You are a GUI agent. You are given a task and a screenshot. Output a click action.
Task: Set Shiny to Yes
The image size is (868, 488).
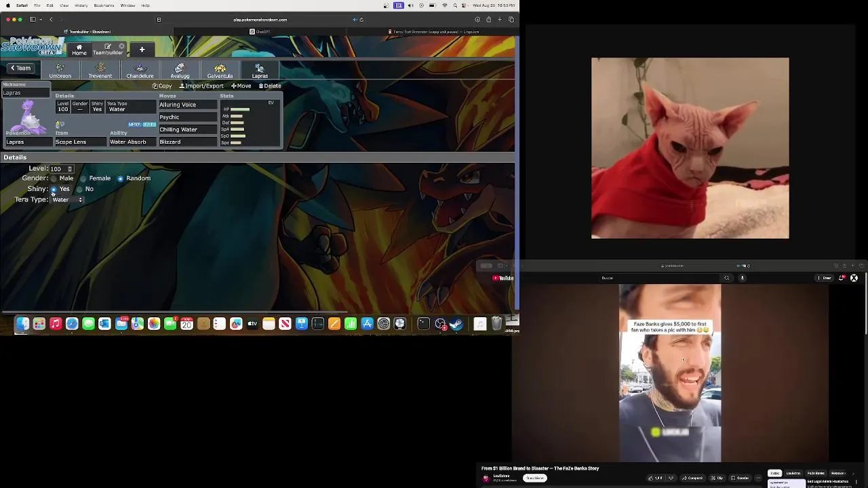[x=54, y=190]
